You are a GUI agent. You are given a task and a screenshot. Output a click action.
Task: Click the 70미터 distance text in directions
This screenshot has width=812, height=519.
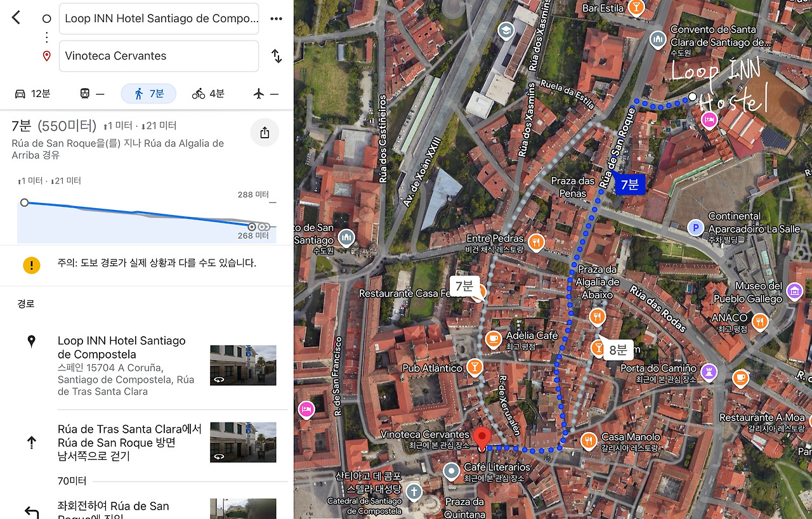click(x=72, y=481)
